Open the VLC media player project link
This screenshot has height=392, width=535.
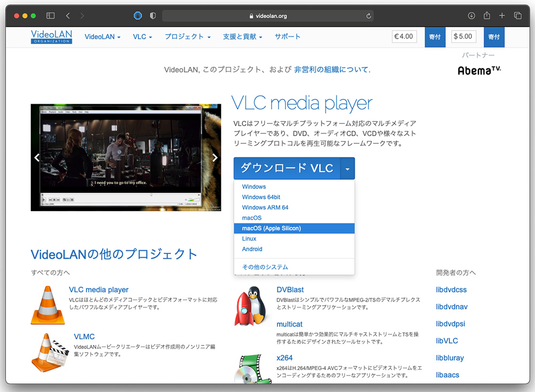tap(98, 290)
